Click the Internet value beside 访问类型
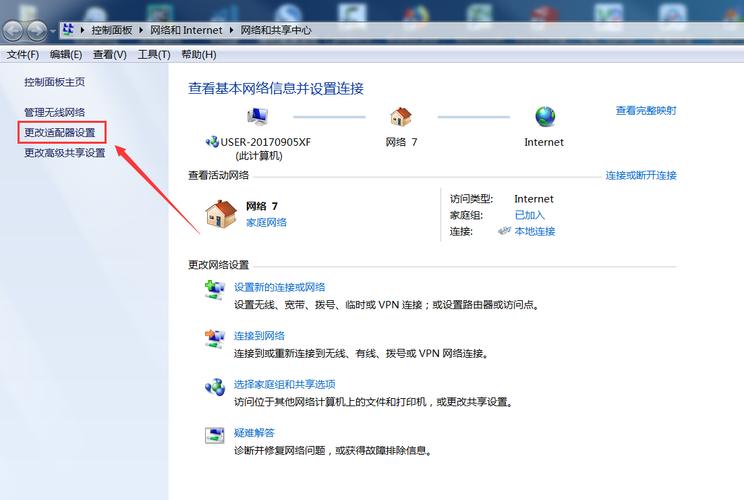 coord(534,199)
